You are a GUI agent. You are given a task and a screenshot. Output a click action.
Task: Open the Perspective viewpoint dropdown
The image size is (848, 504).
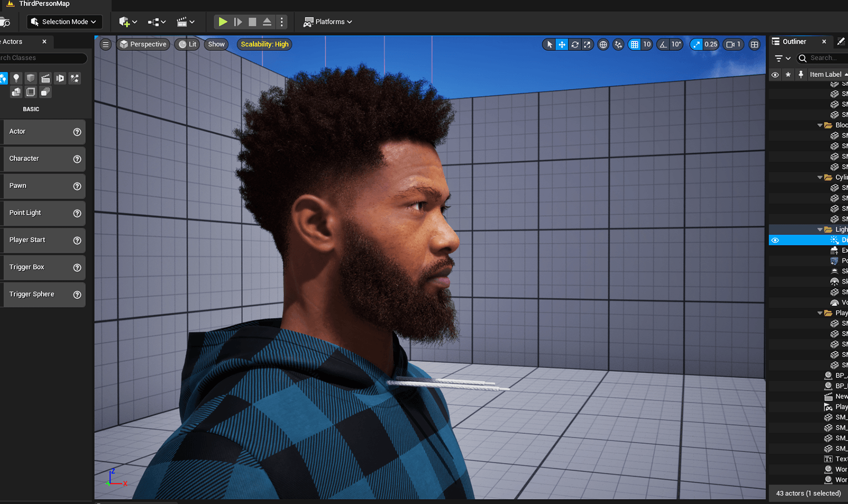pos(143,44)
